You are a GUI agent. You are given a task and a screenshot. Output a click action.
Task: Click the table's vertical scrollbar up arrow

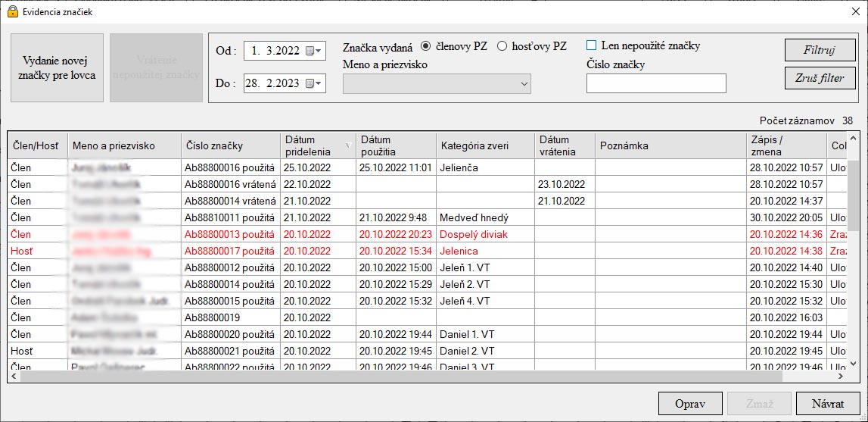(x=853, y=138)
